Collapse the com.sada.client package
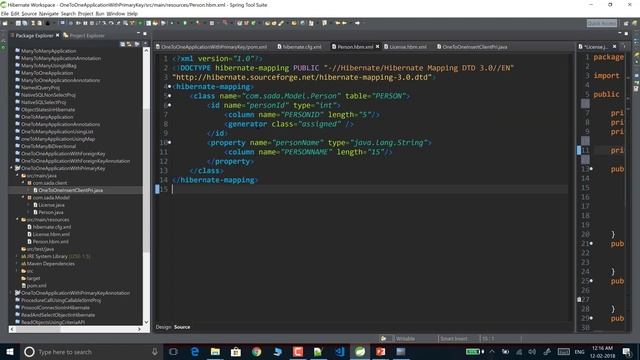Image resolution: width=640 pixels, height=360 pixels. click(23, 183)
